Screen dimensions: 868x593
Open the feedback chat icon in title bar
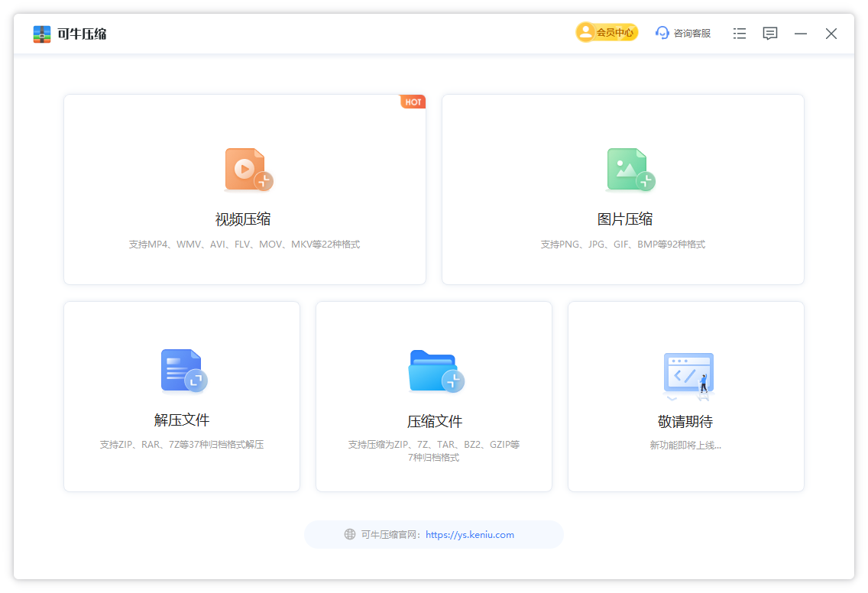(770, 33)
